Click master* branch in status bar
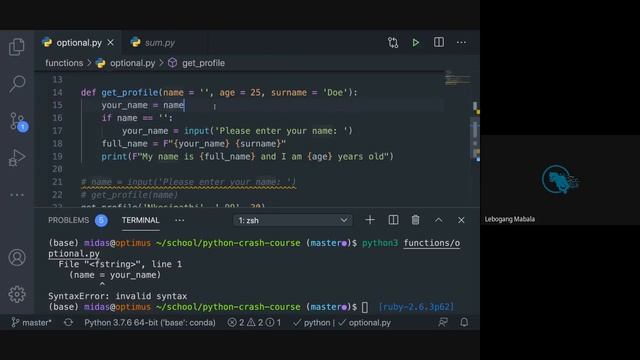The image size is (640, 360). click(31, 322)
